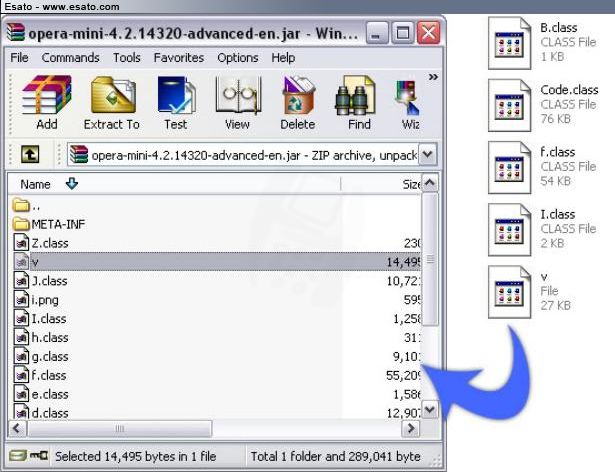This screenshot has width=615, height=472.
Task: Click the horizontal scrollbar thumb
Action: point(120,428)
